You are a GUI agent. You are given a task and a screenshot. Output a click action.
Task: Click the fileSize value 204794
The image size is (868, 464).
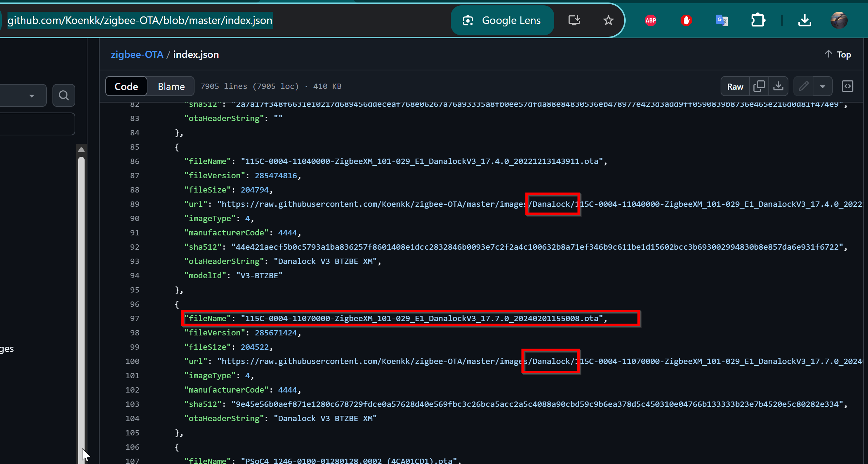click(x=254, y=190)
